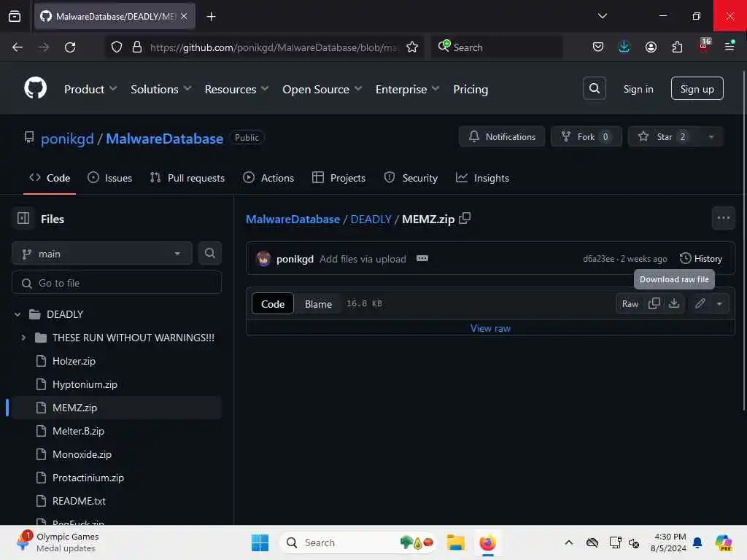Switch to Pull requests tab
The width and height of the screenshot is (747, 560).
(187, 178)
